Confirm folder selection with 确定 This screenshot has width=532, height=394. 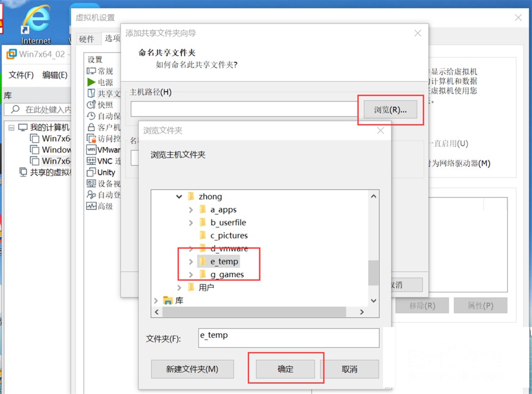tap(285, 369)
